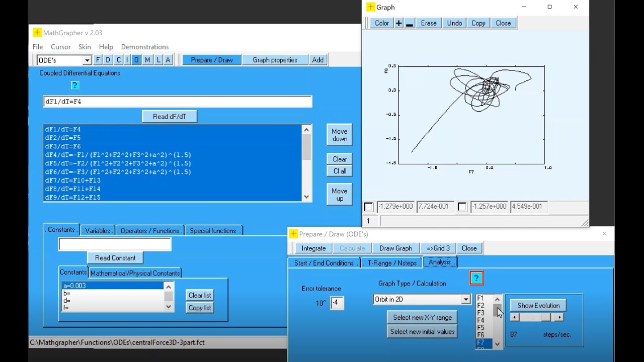
Task: Open the Start / End Conditions tab
Action: 324,263
